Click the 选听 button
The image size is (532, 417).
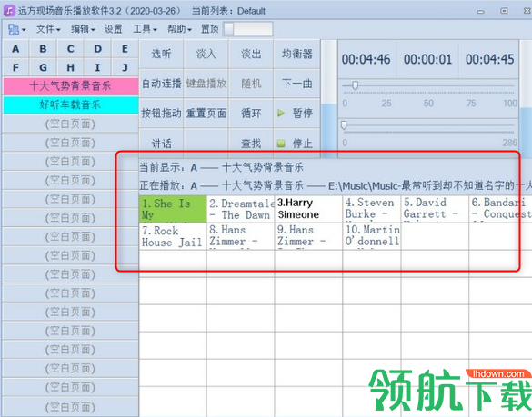(x=161, y=54)
